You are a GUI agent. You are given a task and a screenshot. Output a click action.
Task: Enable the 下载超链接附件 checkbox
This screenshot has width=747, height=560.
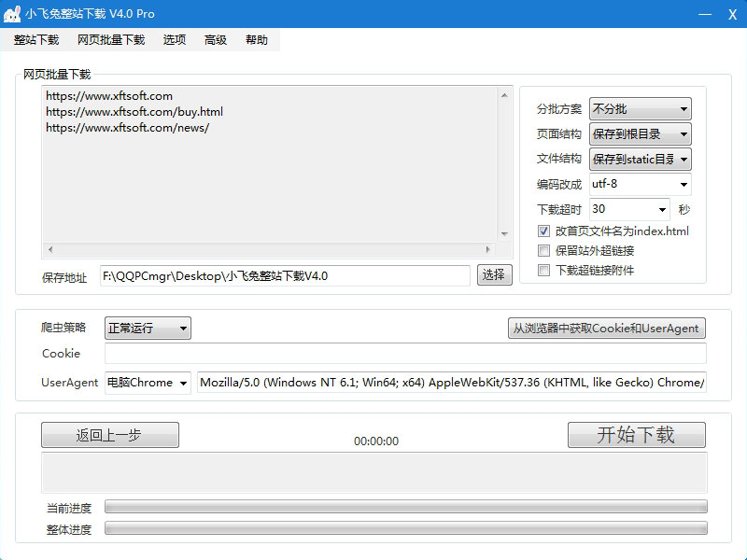544,271
